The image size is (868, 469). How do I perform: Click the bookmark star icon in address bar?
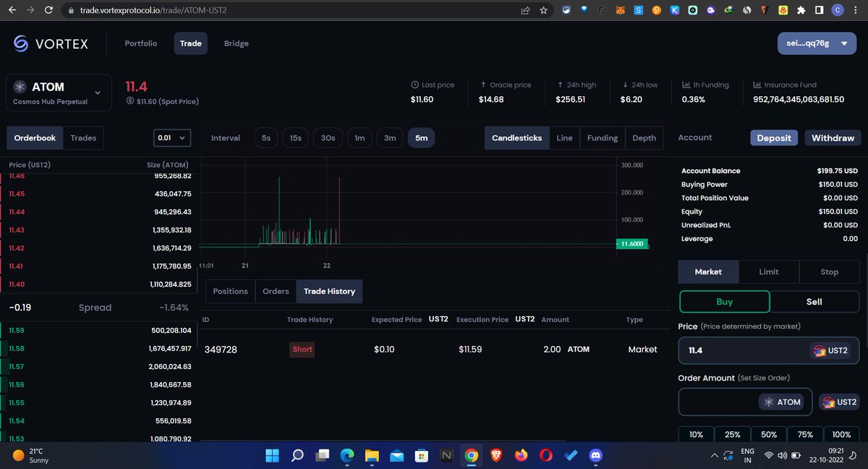[x=544, y=11]
